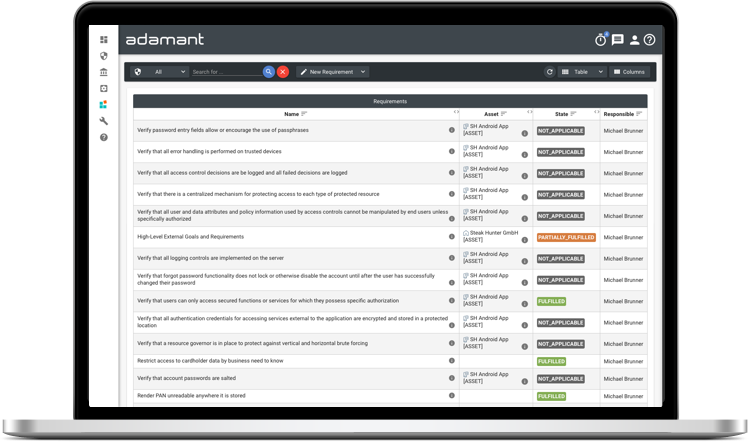Click the blue search magnifier button
The image size is (749, 442).
269,72
